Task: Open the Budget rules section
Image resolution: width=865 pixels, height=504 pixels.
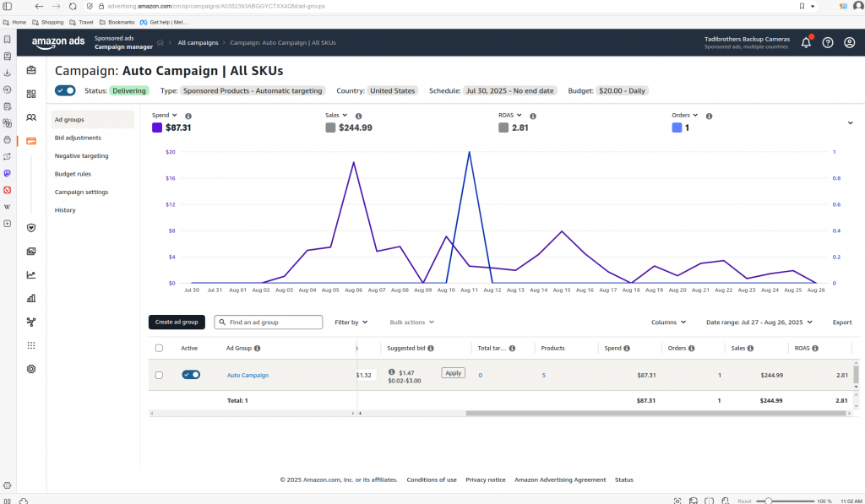Action: tap(73, 174)
